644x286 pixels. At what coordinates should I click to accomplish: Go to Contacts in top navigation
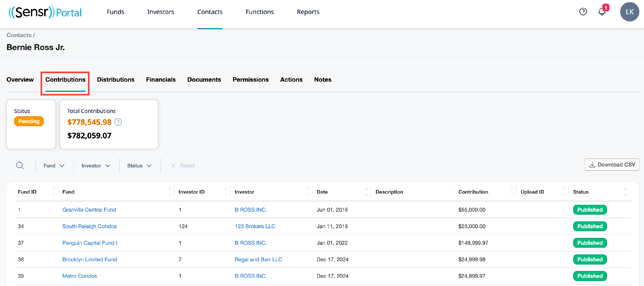pos(210,12)
